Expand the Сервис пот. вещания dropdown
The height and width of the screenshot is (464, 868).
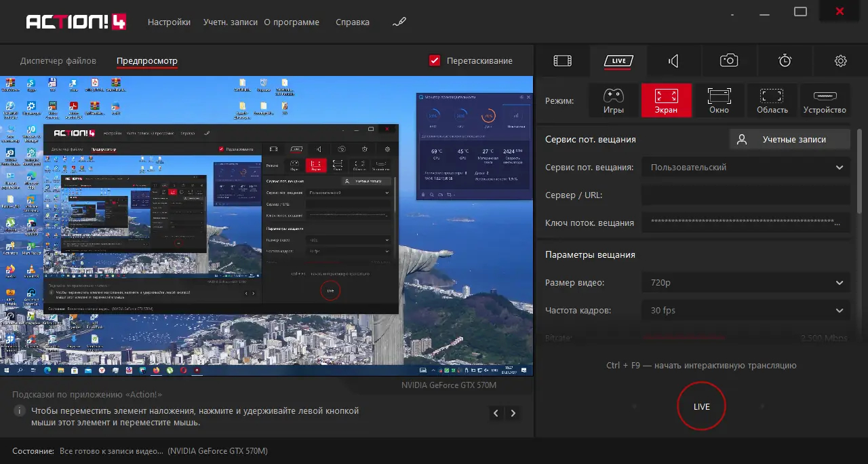(x=746, y=167)
